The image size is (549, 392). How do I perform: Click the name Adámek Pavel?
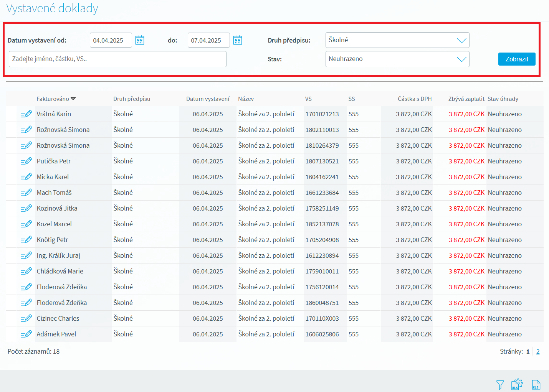pyautogui.click(x=56, y=334)
